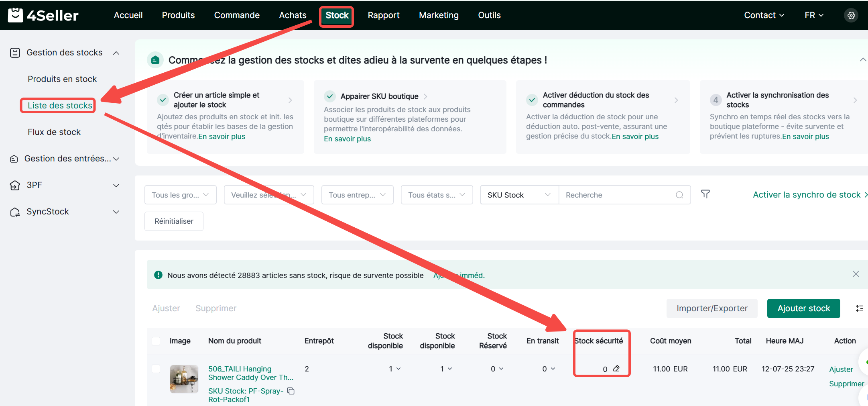Click the settings gear icon
The width and height of the screenshot is (868, 406).
click(851, 15)
